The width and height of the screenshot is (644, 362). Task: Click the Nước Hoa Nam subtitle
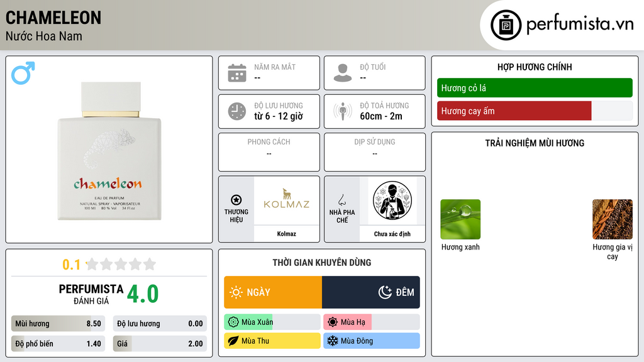(x=44, y=36)
